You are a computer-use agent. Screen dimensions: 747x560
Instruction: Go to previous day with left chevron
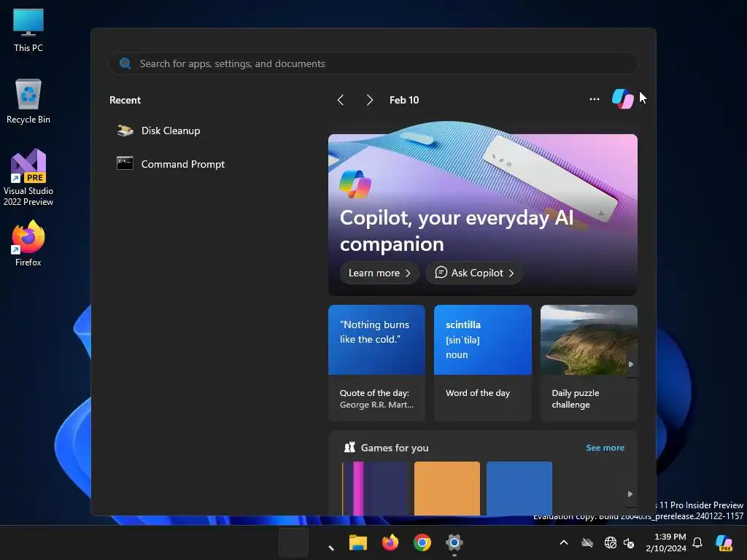[x=341, y=100]
